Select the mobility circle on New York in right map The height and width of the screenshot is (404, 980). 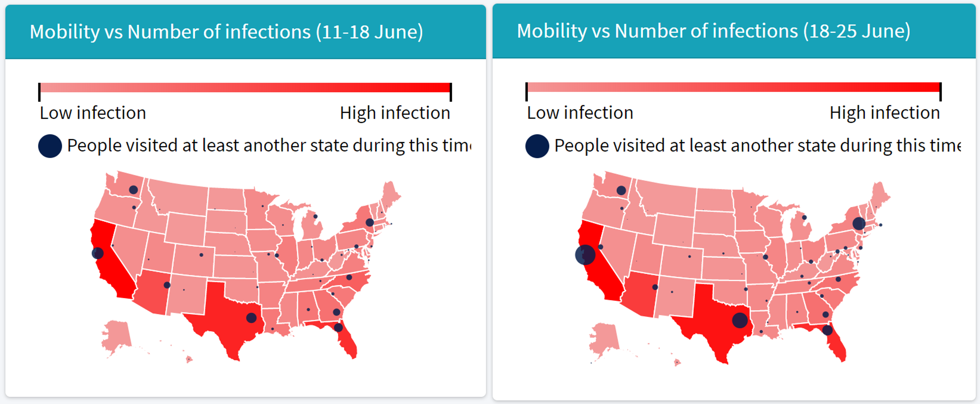tap(859, 223)
